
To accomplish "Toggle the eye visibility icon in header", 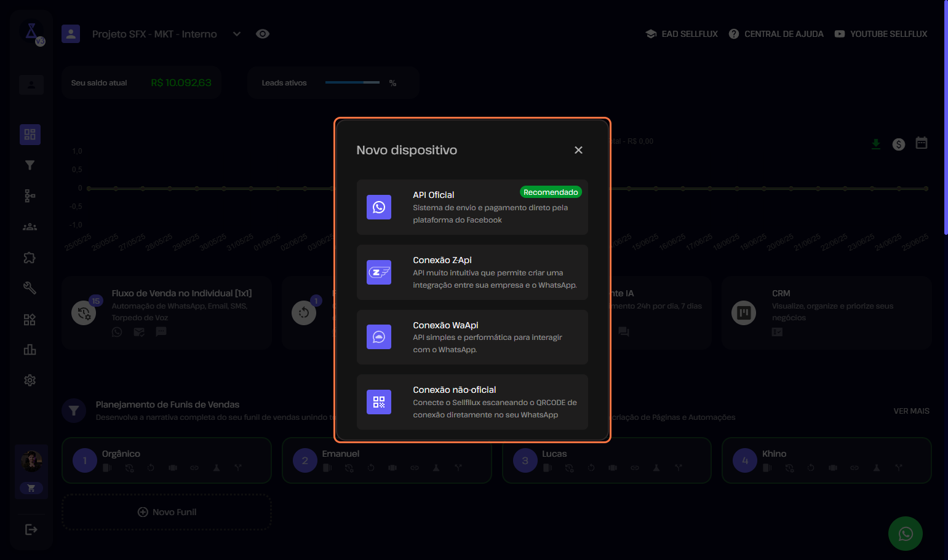I will pyautogui.click(x=263, y=34).
